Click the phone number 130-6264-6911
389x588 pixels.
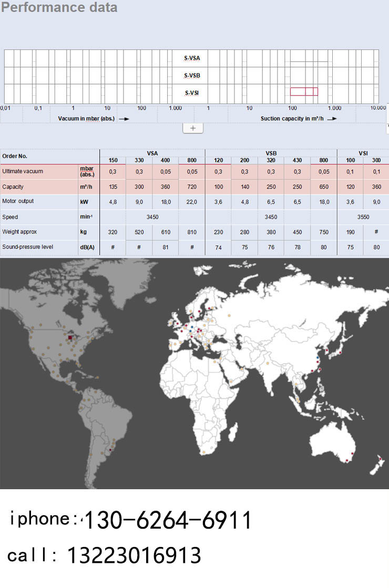168,520
